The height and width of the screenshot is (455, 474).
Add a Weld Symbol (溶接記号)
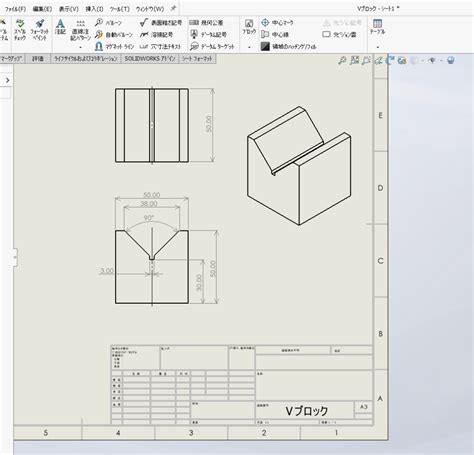coord(156,35)
